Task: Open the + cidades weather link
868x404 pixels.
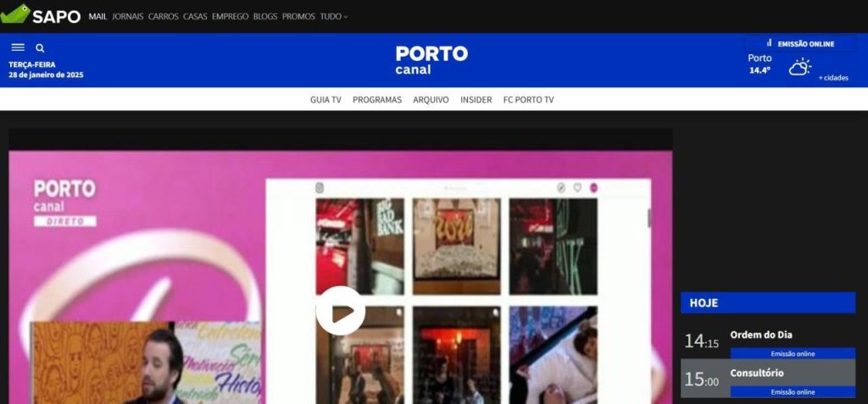Action: (833, 78)
